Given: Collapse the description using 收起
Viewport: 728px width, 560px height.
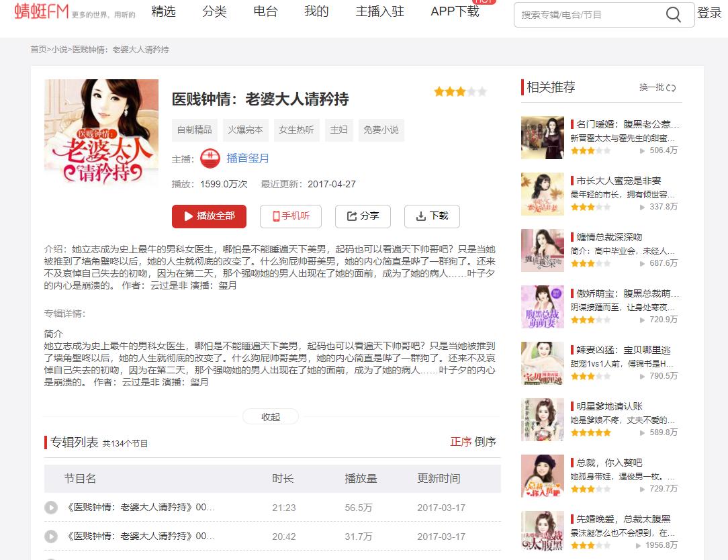Looking at the screenshot, I should click(270, 416).
